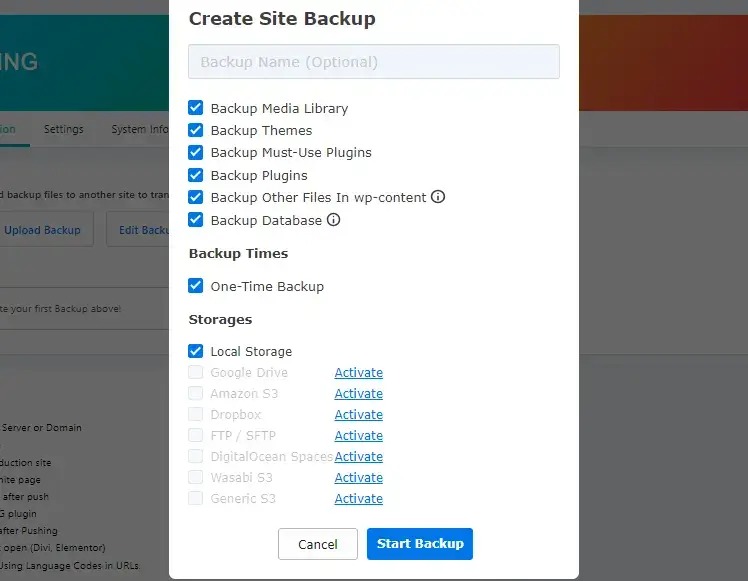Click disabled FTP / SFTP checkbox
This screenshot has height=581, width=748.
tap(196, 435)
